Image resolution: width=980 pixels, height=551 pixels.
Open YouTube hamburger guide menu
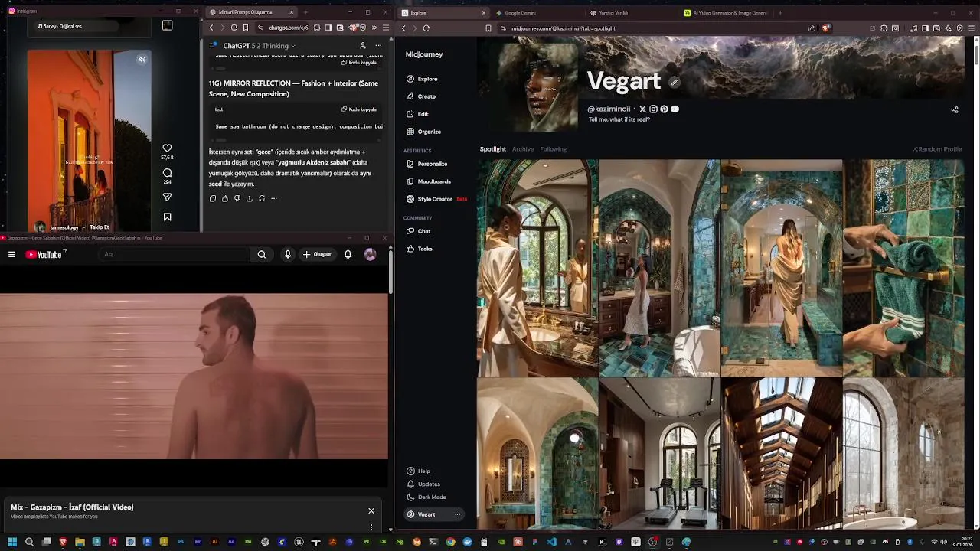click(x=11, y=255)
